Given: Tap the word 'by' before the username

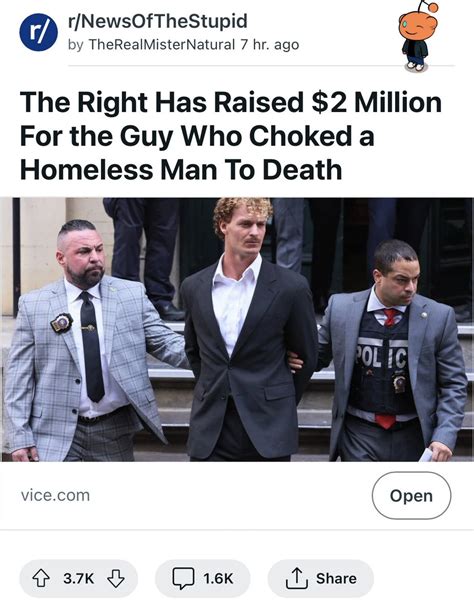Looking at the screenshot, I should [76, 45].
